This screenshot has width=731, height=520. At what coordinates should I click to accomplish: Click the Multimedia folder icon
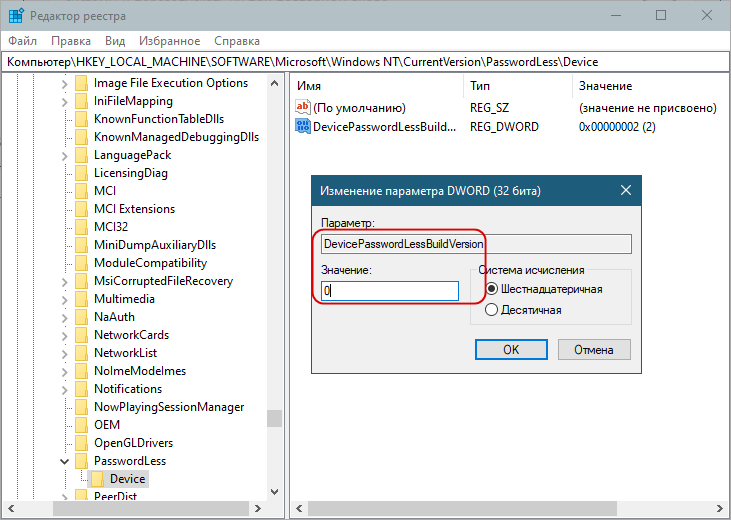(x=81, y=299)
